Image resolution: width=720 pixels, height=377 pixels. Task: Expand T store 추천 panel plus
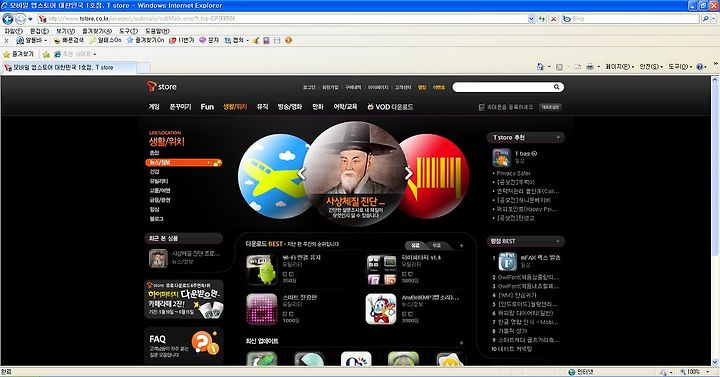tap(558, 137)
